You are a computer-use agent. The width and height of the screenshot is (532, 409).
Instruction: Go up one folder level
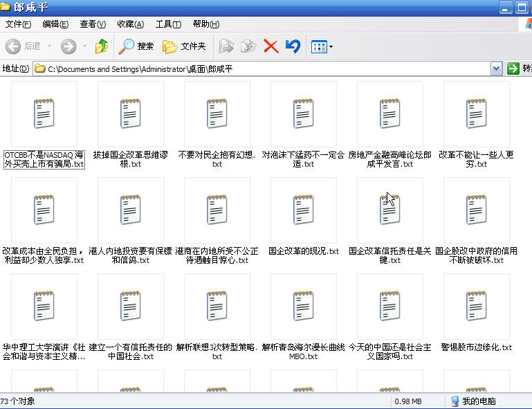[102, 46]
